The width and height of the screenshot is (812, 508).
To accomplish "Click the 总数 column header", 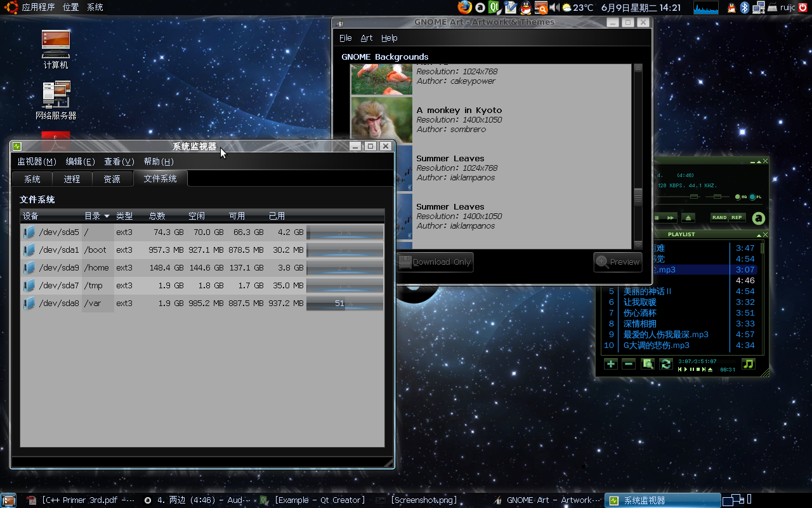I will pyautogui.click(x=157, y=216).
